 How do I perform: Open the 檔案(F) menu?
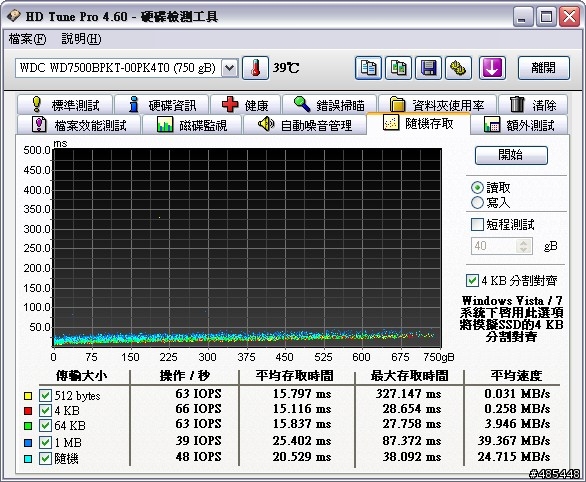27,39
